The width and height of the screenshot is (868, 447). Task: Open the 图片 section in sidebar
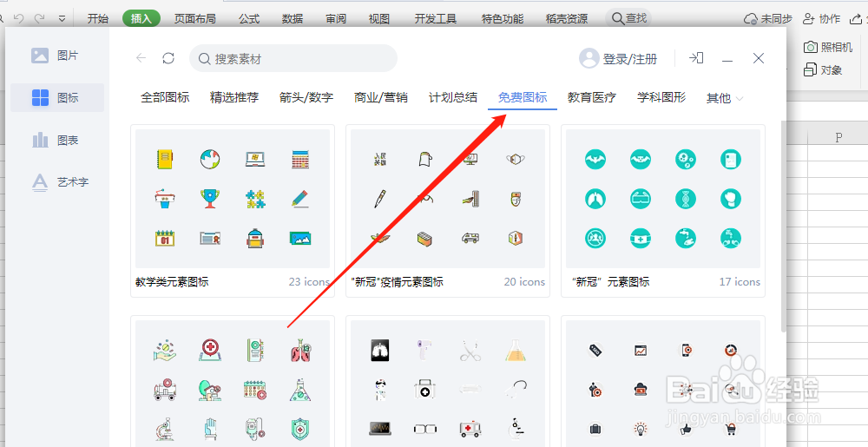pos(56,56)
